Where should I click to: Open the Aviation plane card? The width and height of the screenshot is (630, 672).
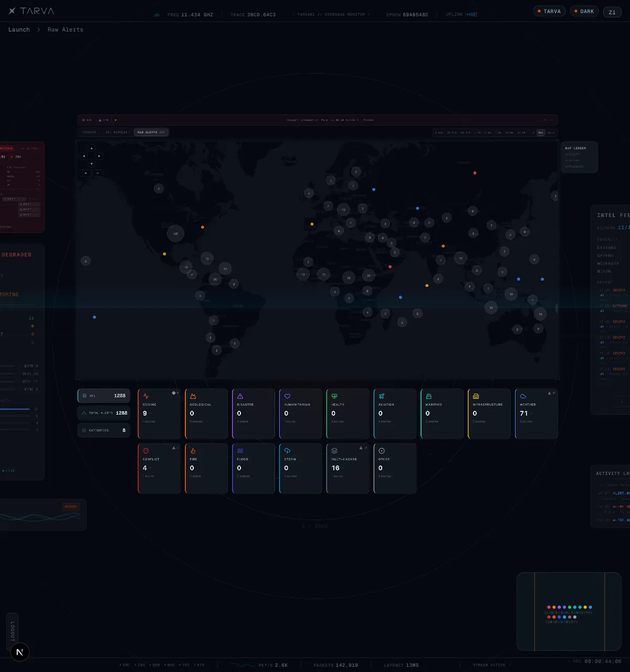[395, 414]
